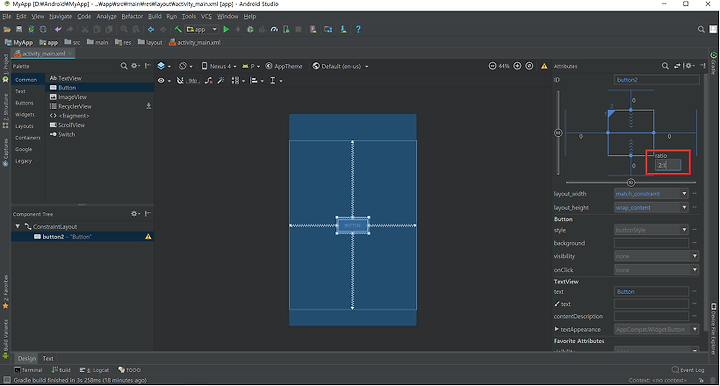Open Design Surface layers dropdown
Screen dimensions: 720x386
tap(164, 66)
